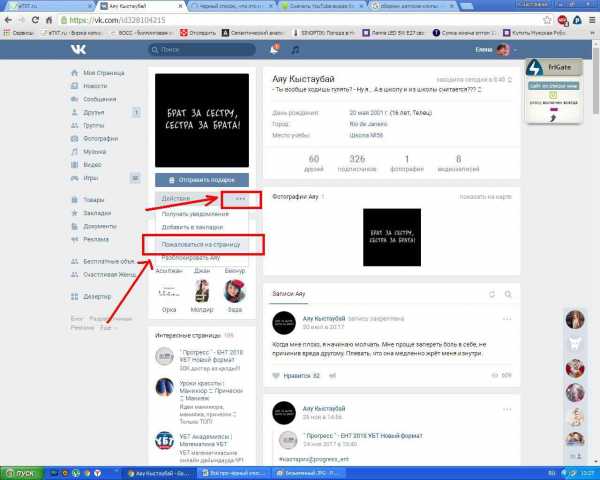
Task: Like the pinned post with heart icon
Action: [x=276, y=376]
